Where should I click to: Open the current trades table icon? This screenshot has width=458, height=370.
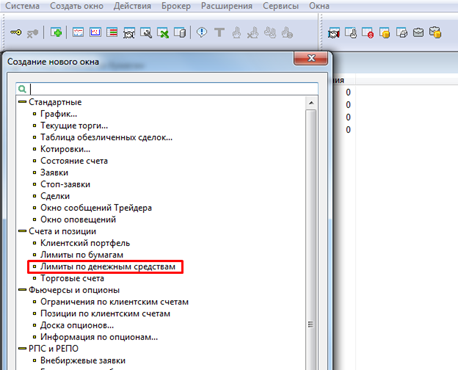click(78, 32)
